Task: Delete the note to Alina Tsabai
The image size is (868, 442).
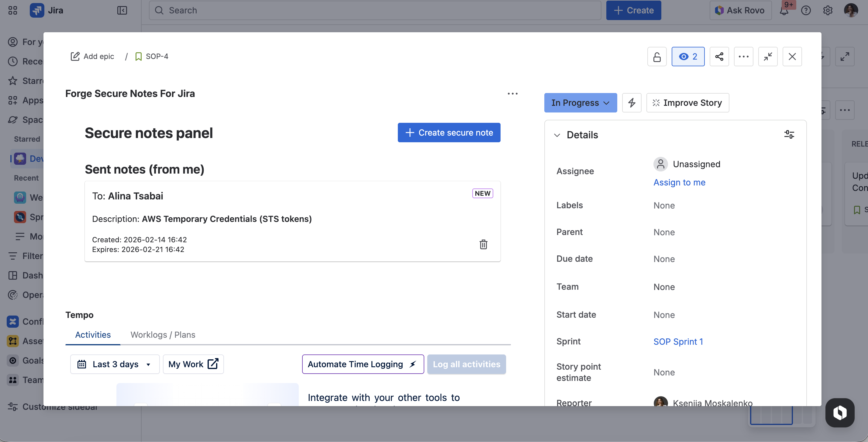Action: click(483, 244)
